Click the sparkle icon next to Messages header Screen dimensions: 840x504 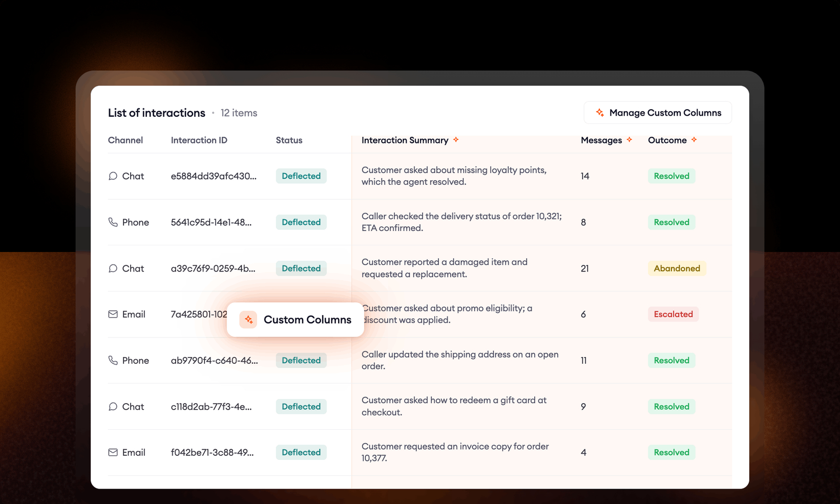(x=629, y=139)
